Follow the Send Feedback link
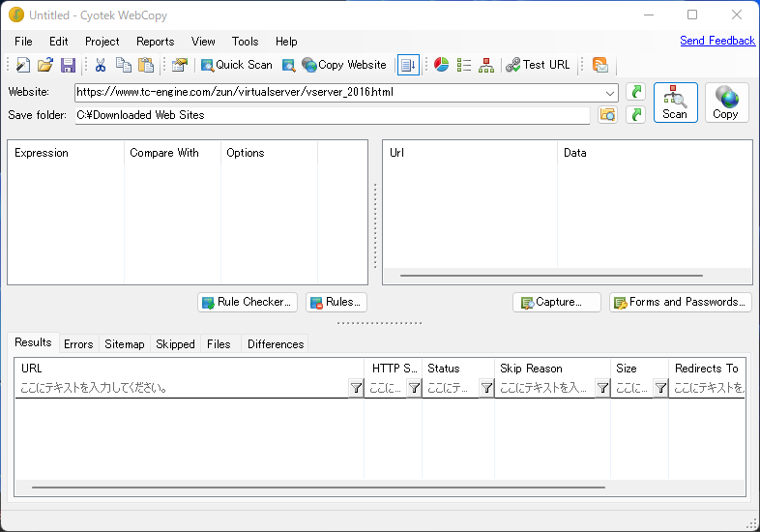The width and height of the screenshot is (760, 532). pyautogui.click(x=717, y=41)
